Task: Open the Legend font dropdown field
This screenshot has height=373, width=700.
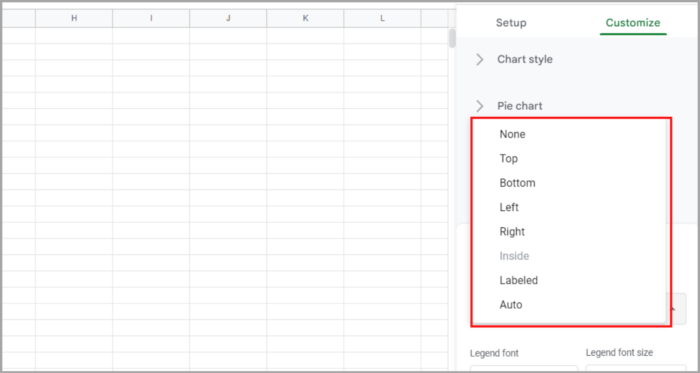Action: click(x=524, y=369)
